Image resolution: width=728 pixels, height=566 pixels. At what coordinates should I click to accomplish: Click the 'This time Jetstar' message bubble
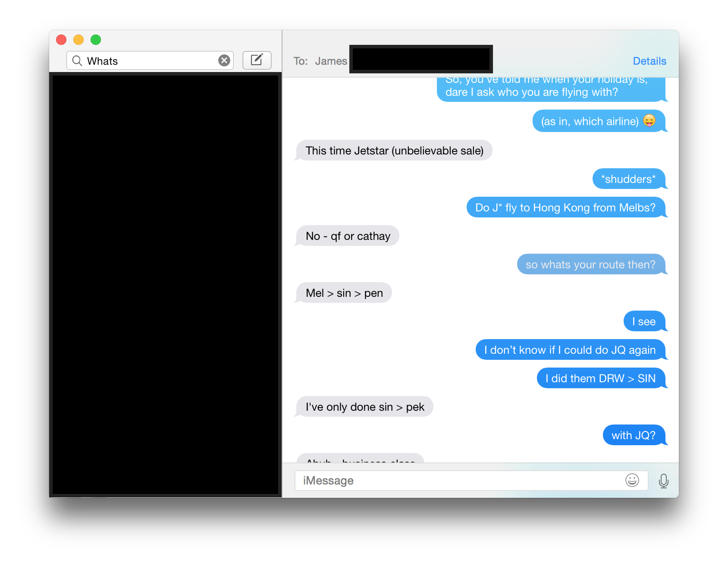pyautogui.click(x=394, y=151)
